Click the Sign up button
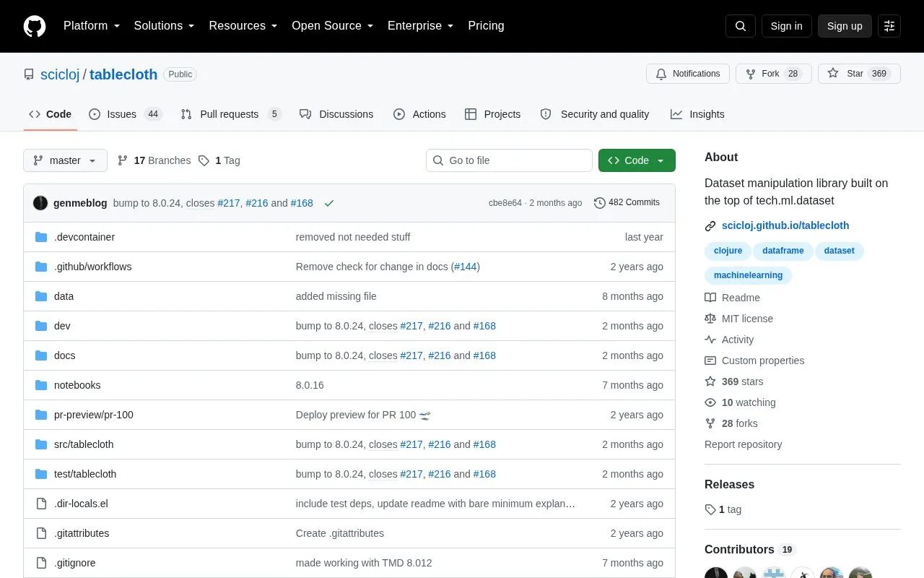The image size is (924, 578). [845, 26]
